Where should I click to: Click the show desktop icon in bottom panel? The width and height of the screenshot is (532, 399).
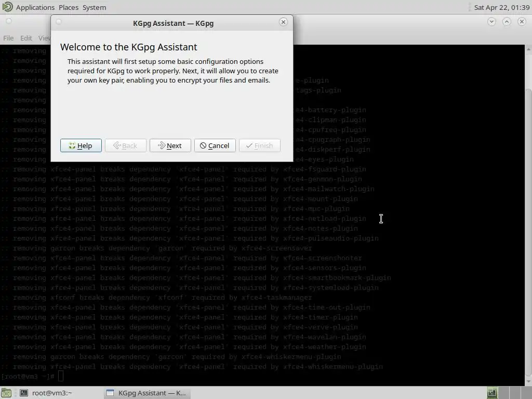point(6,393)
